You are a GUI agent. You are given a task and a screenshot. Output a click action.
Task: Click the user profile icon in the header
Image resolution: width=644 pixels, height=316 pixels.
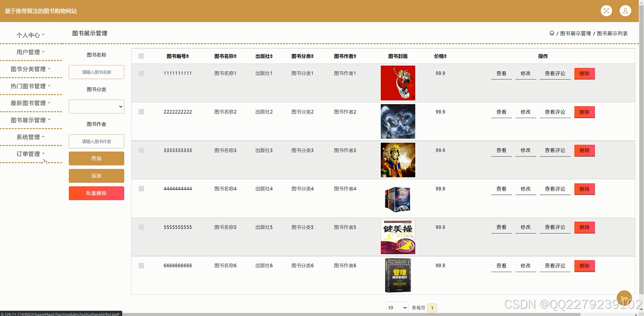pos(625,10)
